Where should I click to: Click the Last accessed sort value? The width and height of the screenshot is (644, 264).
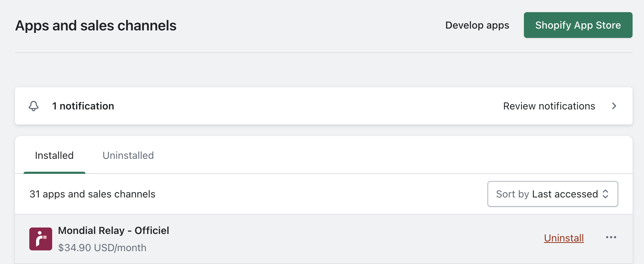[565, 194]
